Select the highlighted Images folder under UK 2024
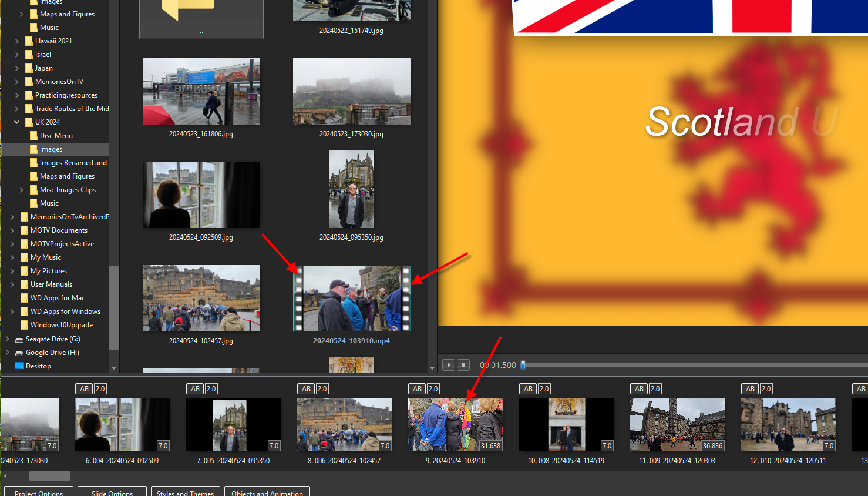This screenshot has height=496, width=868. tap(55, 149)
